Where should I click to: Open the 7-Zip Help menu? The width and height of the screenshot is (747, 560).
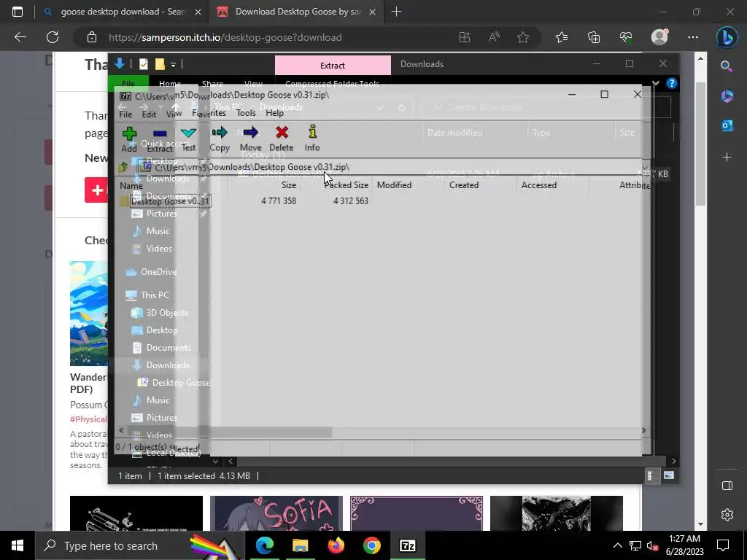click(x=274, y=113)
